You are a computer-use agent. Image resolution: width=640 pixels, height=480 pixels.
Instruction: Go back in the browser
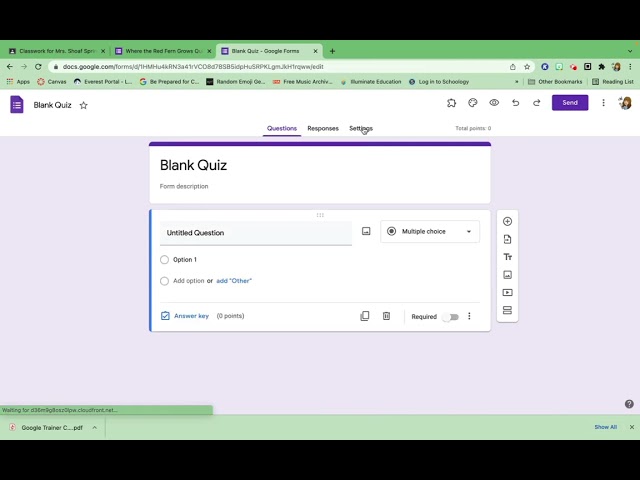point(10,67)
